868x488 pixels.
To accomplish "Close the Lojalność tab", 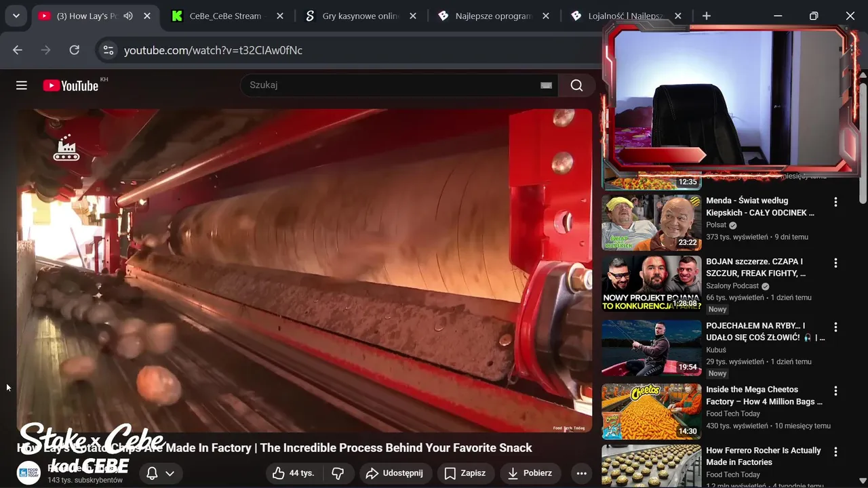I will (x=678, y=16).
